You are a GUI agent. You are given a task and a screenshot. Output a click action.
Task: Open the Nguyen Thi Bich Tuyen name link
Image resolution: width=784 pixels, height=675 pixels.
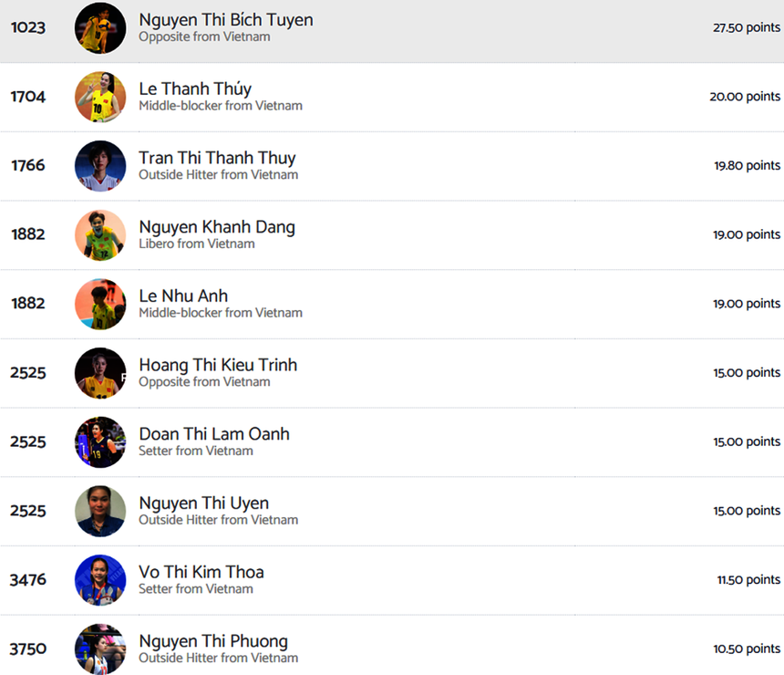coord(225,20)
